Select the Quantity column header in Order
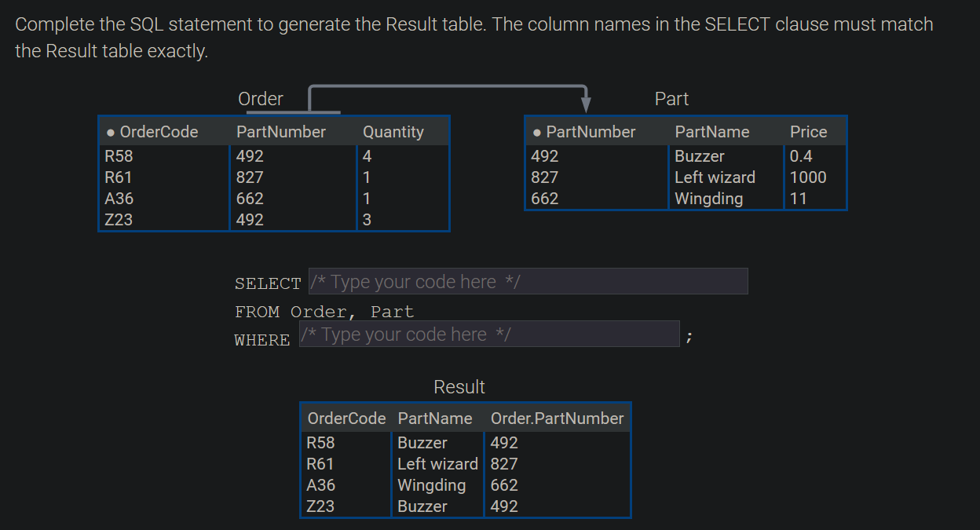The width and height of the screenshot is (980, 530). [x=393, y=132]
